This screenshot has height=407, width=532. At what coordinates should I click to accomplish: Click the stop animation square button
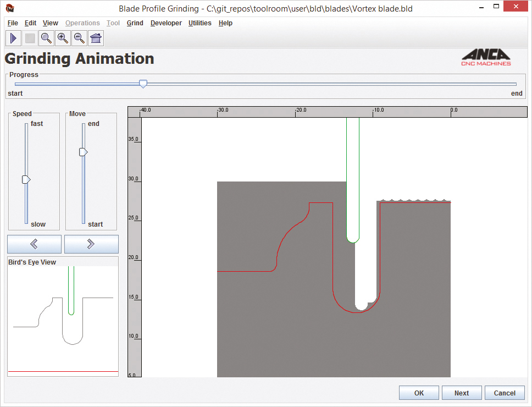pos(30,38)
